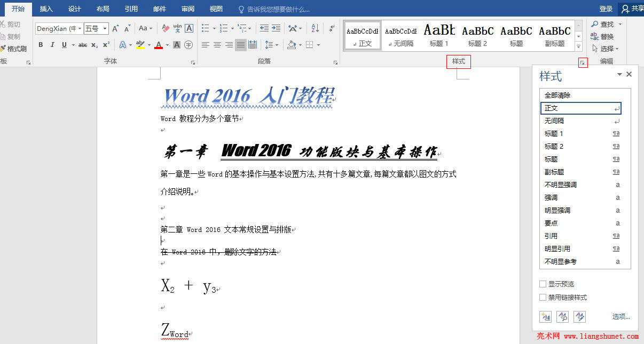Switch to the 设计 tab

click(75, 9)
